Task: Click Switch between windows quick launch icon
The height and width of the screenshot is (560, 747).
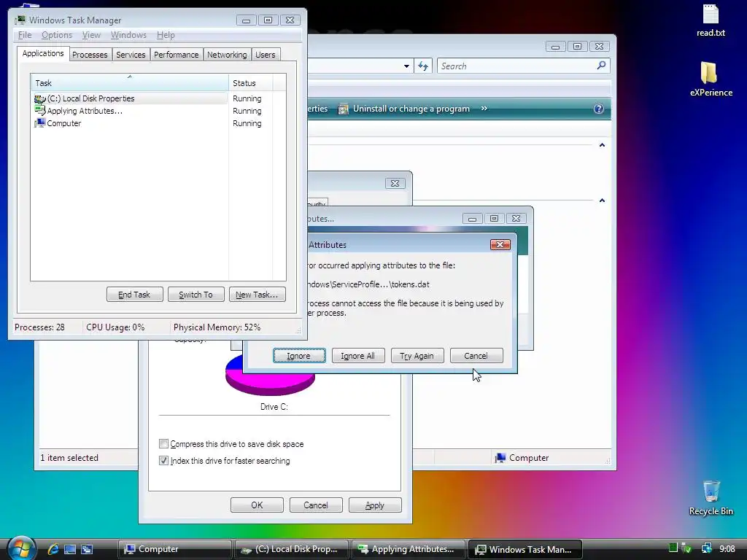Action: (87, 549)
